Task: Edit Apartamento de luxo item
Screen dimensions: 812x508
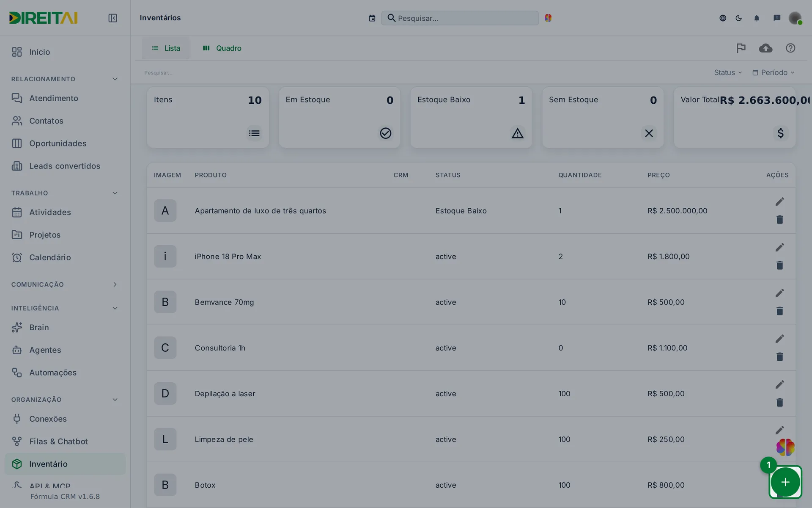Action: [780, 202]
